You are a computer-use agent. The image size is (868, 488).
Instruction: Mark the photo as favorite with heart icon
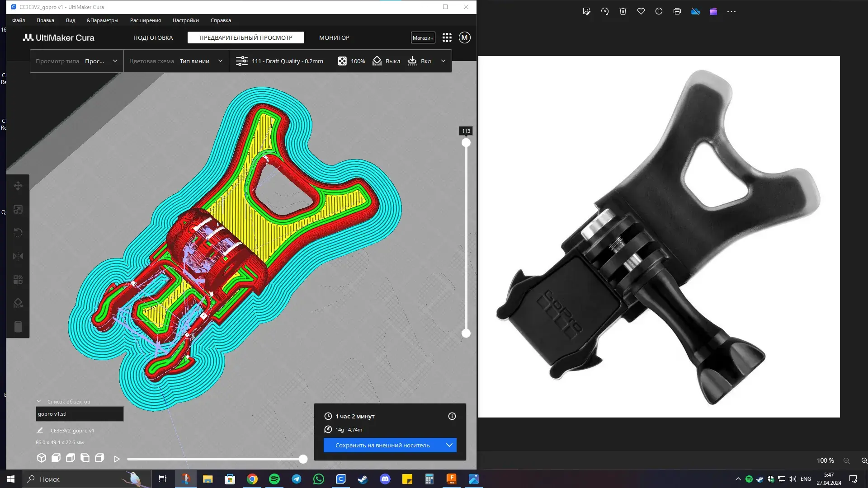click(x=641, y=12)
